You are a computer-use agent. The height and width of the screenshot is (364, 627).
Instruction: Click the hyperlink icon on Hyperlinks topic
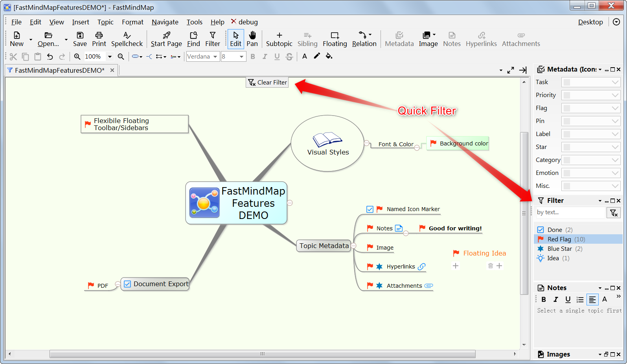pyautogui.click(x=421, y=267)
